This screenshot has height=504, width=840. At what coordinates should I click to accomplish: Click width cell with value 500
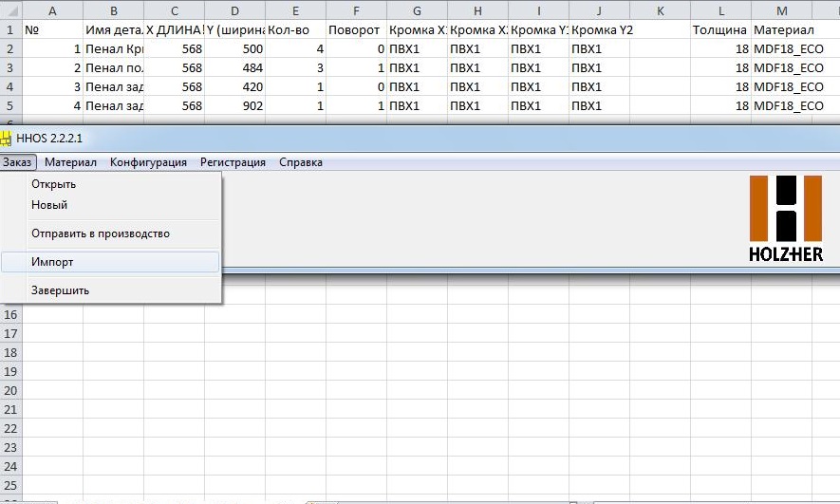tap(234, 49)
